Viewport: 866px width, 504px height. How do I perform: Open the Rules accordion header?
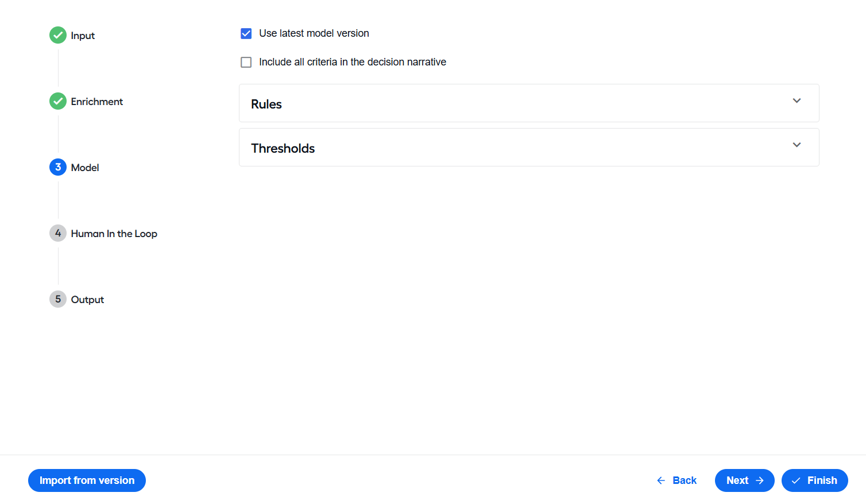[529, 103]
